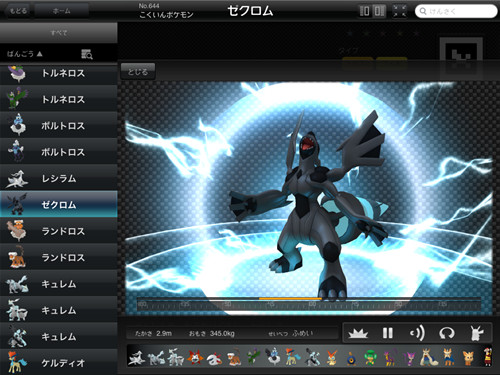Switch to the single-pane layout icon
500x375 pixels.
click(364, 11)
